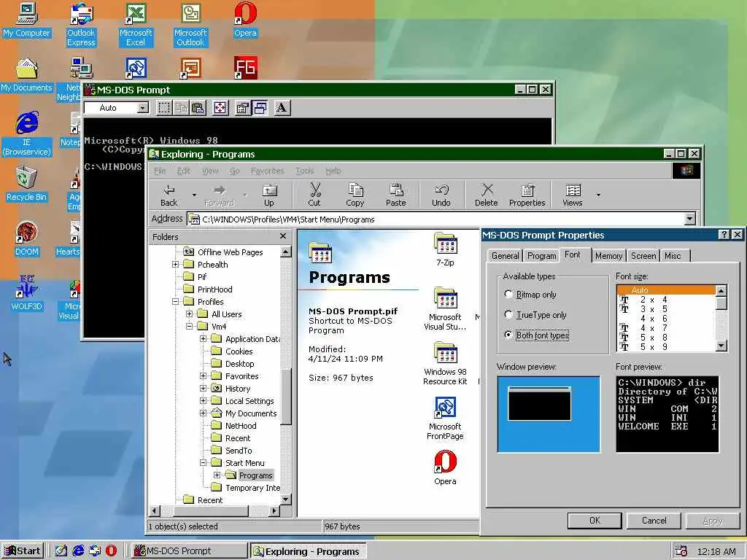
Task: Click the Paste icon in Explorer toolbar
Action: coord(396,195)
